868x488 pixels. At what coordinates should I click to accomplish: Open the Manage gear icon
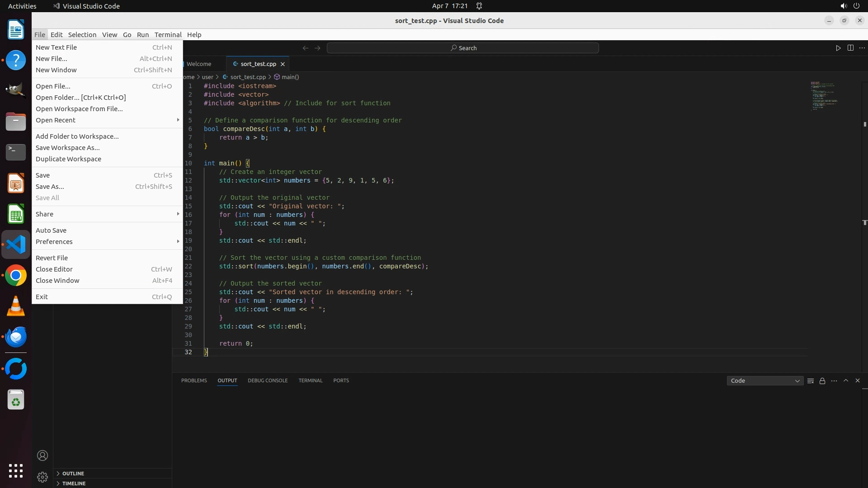[42, 477]
